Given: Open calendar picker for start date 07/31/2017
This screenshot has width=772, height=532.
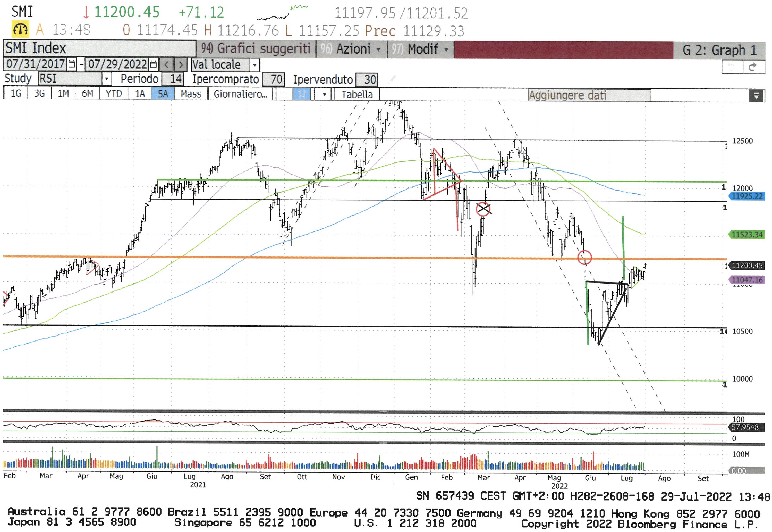Looking at the screenshot, I should click(x=72, y=64).
